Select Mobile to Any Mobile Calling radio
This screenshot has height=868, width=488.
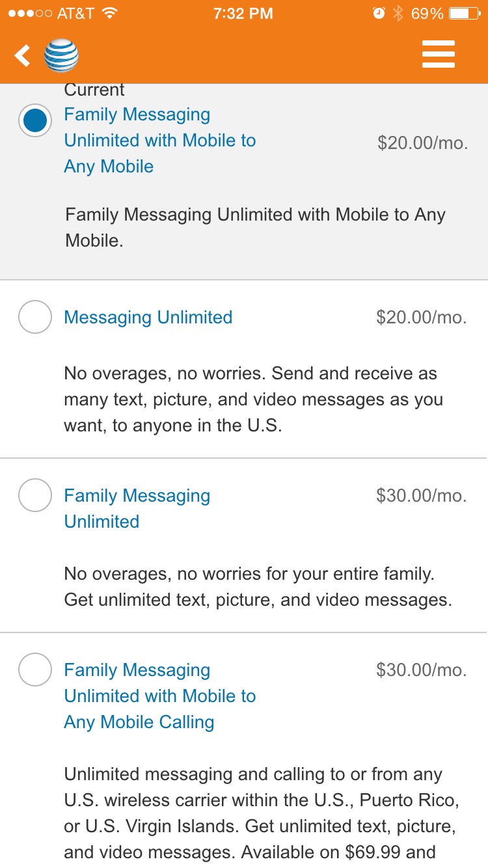point(34,670)
